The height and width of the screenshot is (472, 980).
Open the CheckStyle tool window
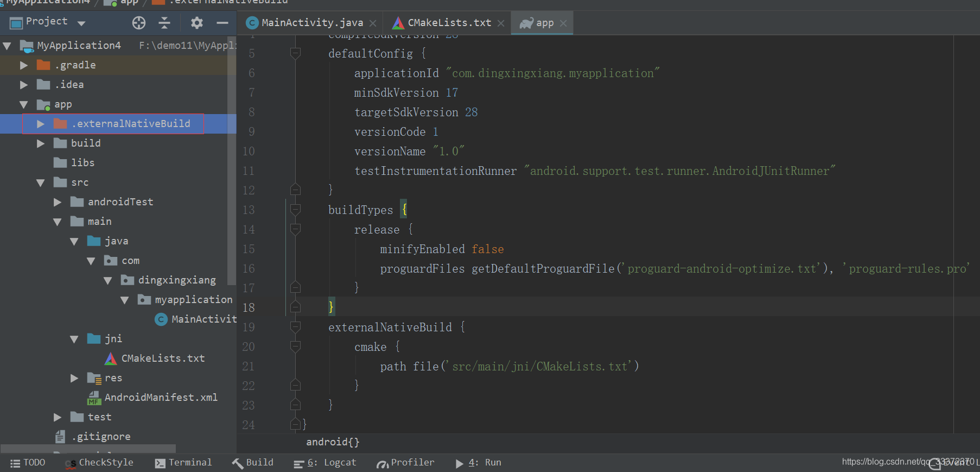pos(99,463)
